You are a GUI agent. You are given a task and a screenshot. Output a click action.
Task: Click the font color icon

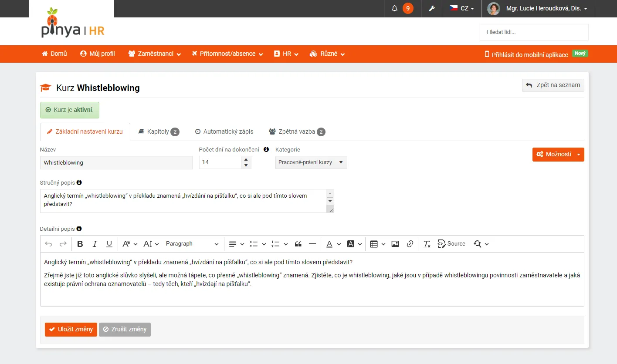329,244
